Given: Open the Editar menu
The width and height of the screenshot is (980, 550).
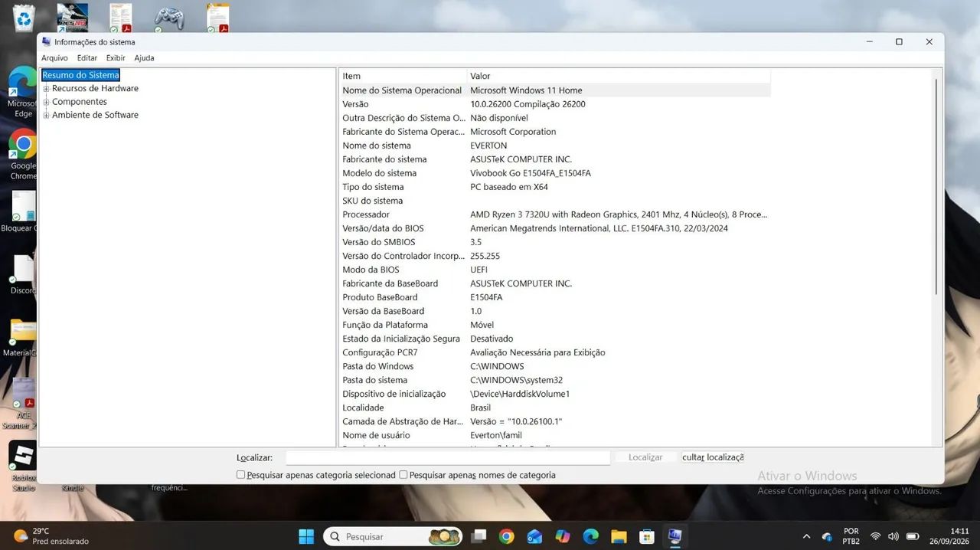Looking at the screenshot, I should point(87,58).
